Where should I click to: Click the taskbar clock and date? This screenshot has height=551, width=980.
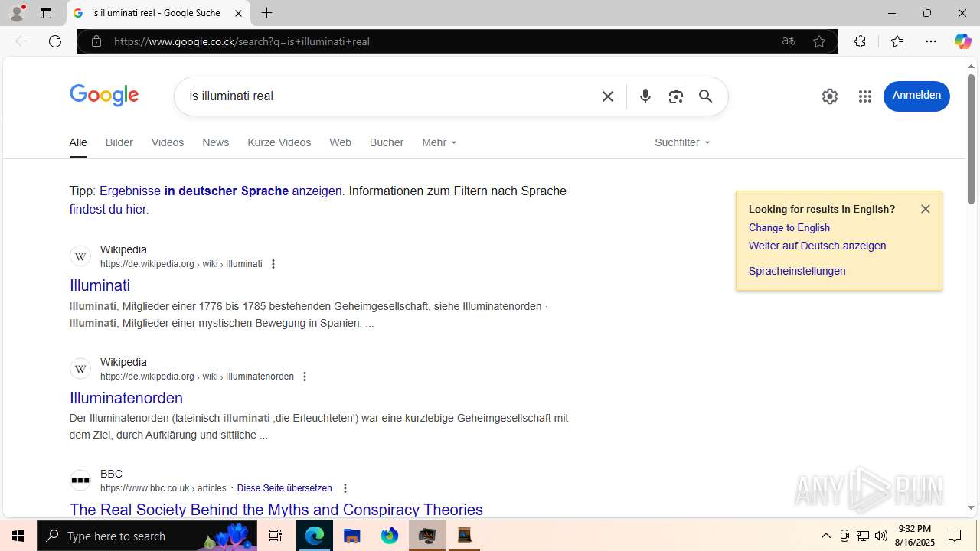tap(914, 536)
